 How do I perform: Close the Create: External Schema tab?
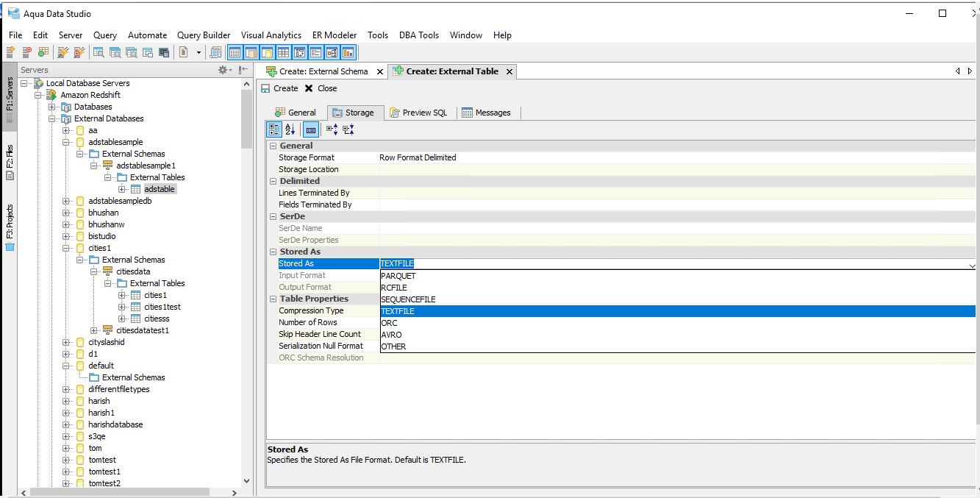tap(380, 71)
